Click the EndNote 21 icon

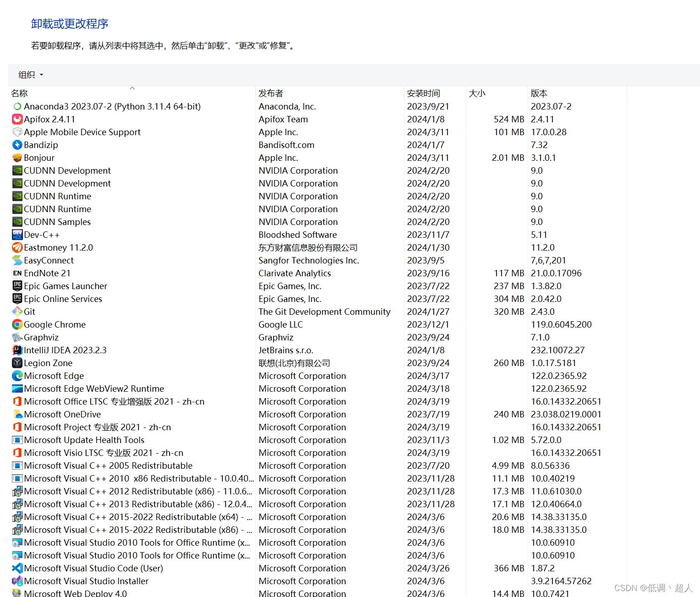(x=17, y=273)
